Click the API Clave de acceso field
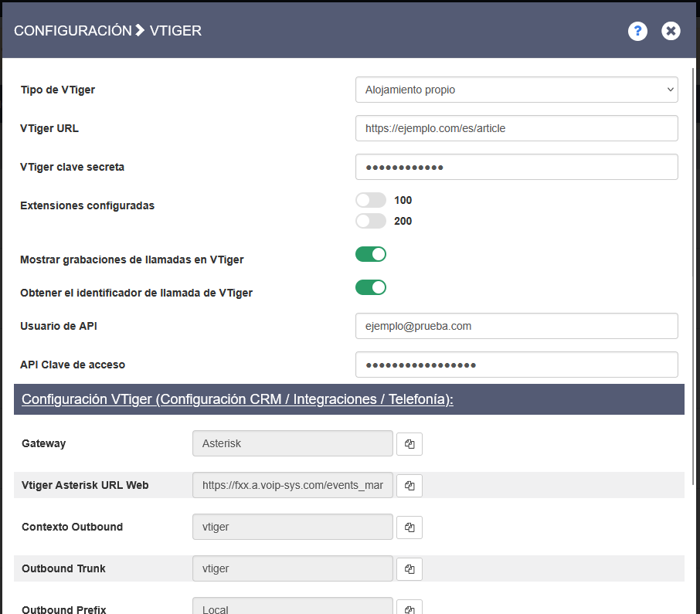This screenshot has width=700, height=614. point(516,365)
